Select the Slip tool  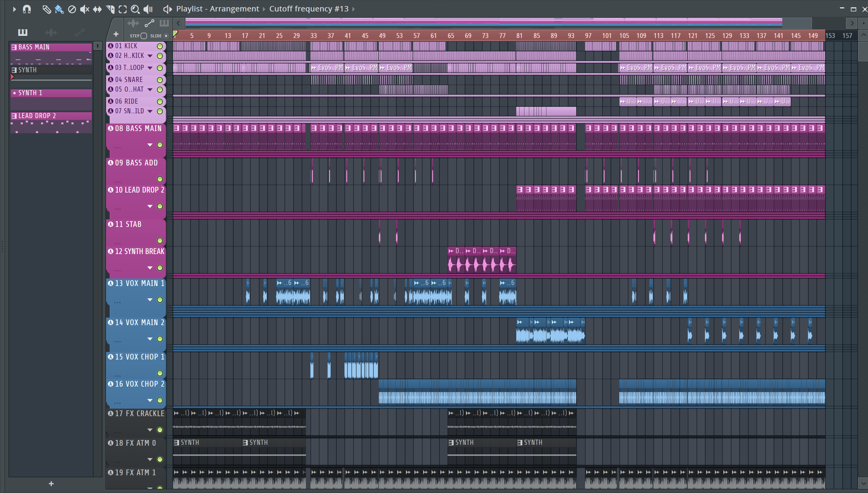point(97,9)
